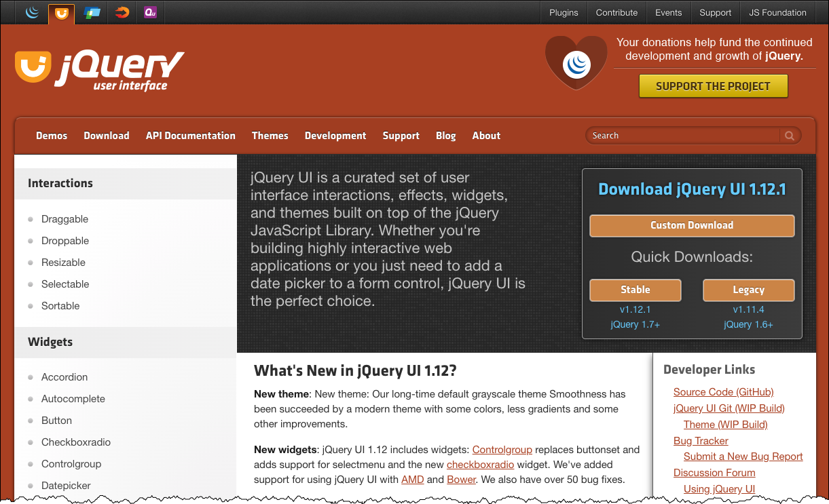Open the Controlgroup widget link in sidebar
The height and width of the screenshot is (504, 829).
tap(71, 464)
